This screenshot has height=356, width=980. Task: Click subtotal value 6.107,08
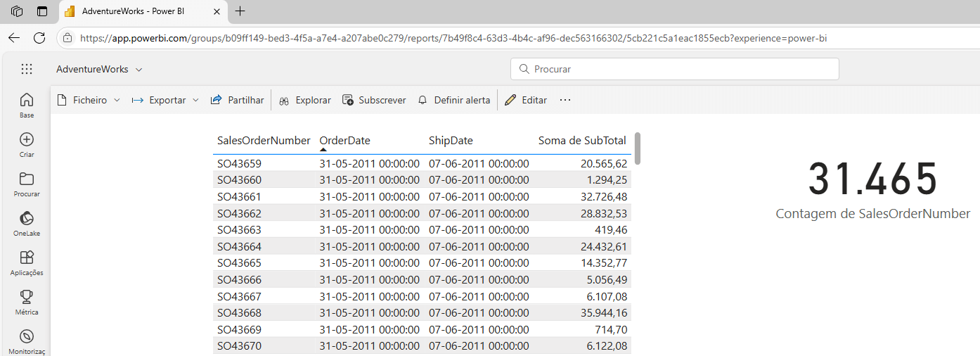607,296
